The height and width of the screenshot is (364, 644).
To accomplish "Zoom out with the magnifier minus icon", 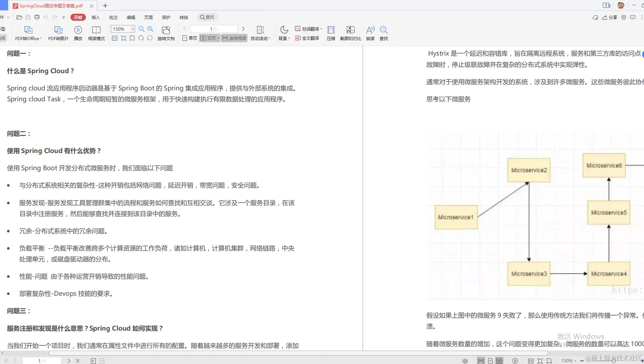I will [x=142, y=29].
